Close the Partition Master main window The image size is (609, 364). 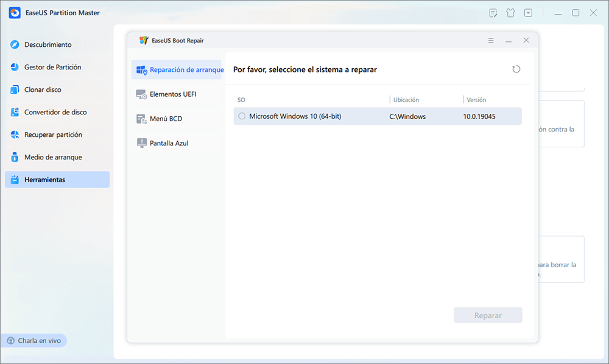point(593,13)
